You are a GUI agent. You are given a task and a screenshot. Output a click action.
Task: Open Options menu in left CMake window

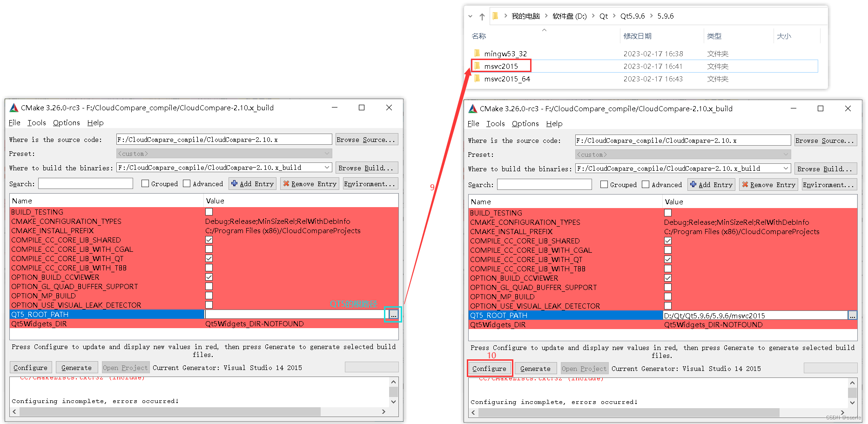(66, 123)
